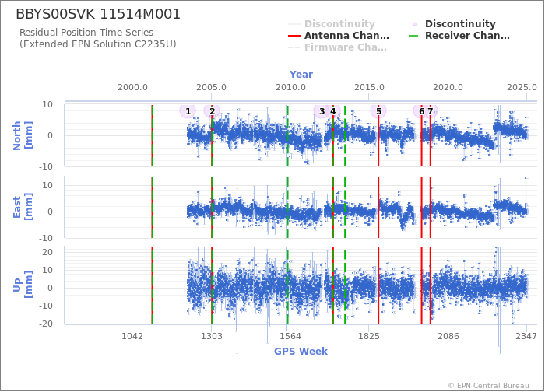Viewport: 545px width, 392px height.
Task: Click the 2010.0 year tick label
Action: (290, 87)
